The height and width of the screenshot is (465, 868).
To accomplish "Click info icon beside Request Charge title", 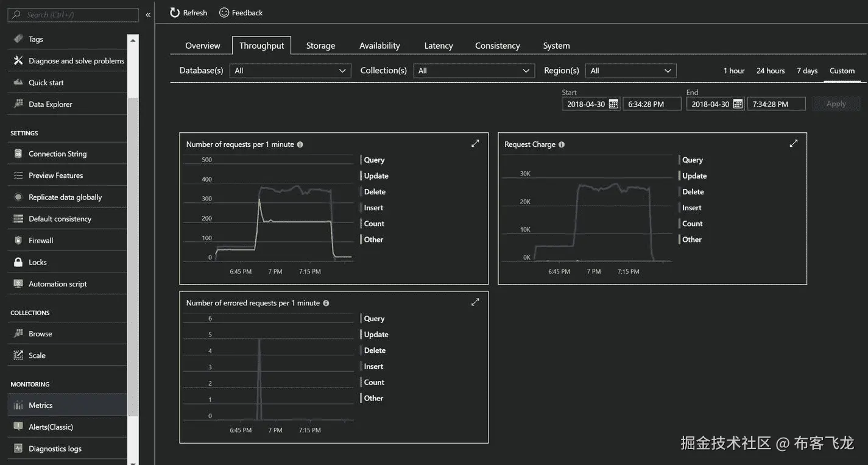I will (562, 144).
